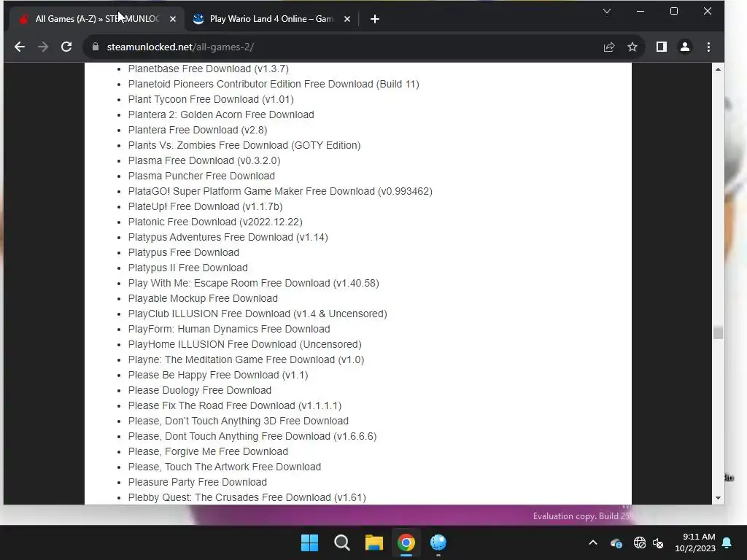Close the All Games (A-Z) tab
This screenshot has height=560, width=747.
173,19
